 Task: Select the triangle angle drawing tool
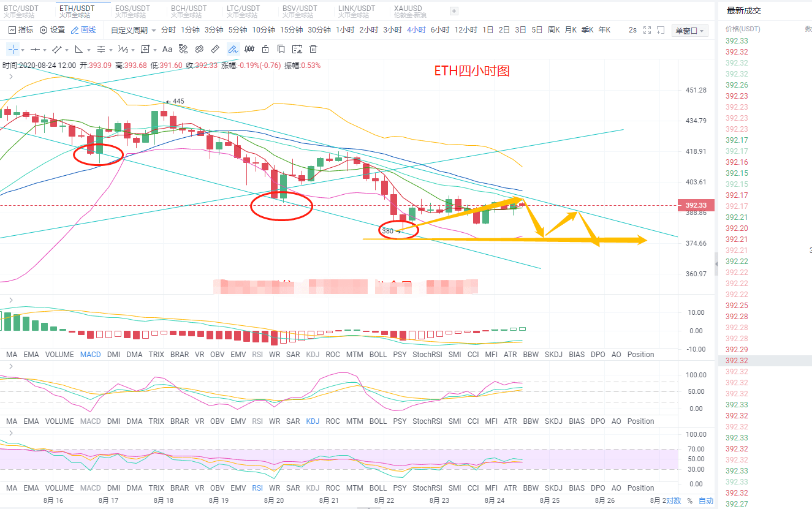[78, 49]
